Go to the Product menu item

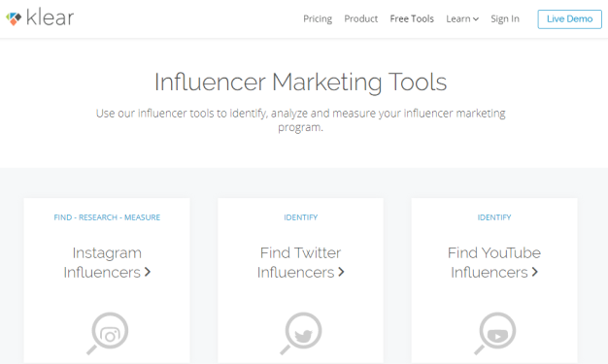click(x=361, y=18)
